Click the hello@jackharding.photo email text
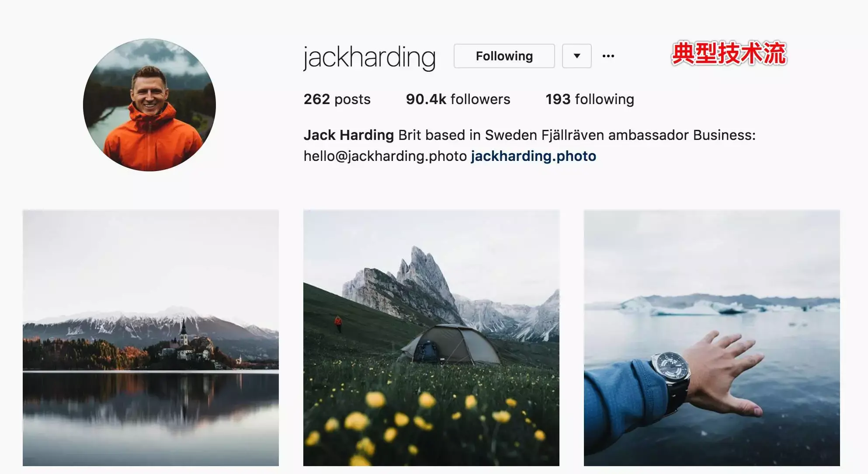This screenshot has width=868, height=474. pos(385,156)
